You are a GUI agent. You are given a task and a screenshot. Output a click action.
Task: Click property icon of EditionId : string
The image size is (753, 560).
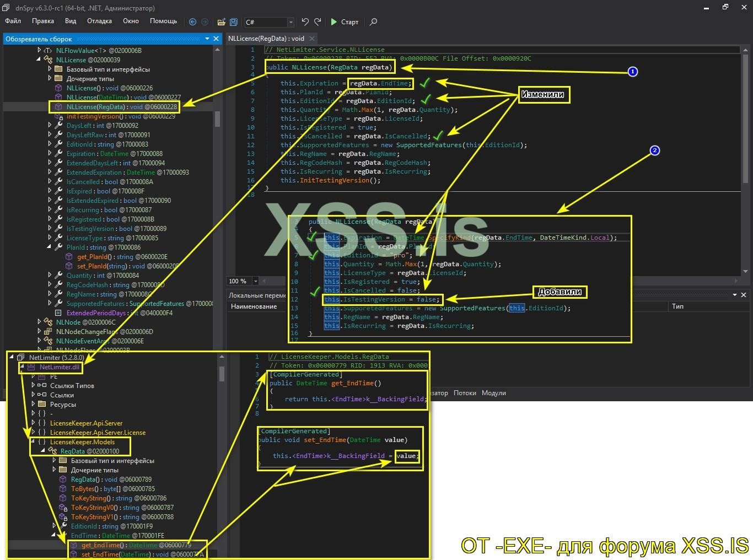pyautogui.click(x=59, y=144)
